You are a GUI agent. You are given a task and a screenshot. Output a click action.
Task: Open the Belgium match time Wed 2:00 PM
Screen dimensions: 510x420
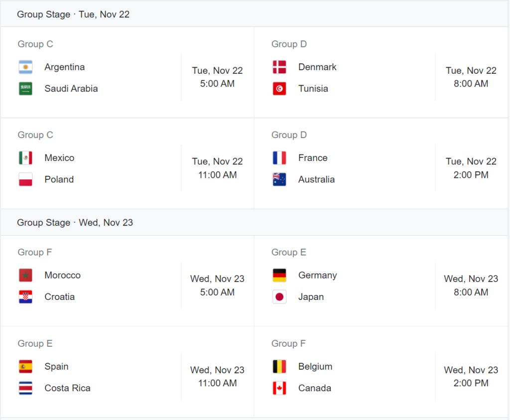(471, 377)
